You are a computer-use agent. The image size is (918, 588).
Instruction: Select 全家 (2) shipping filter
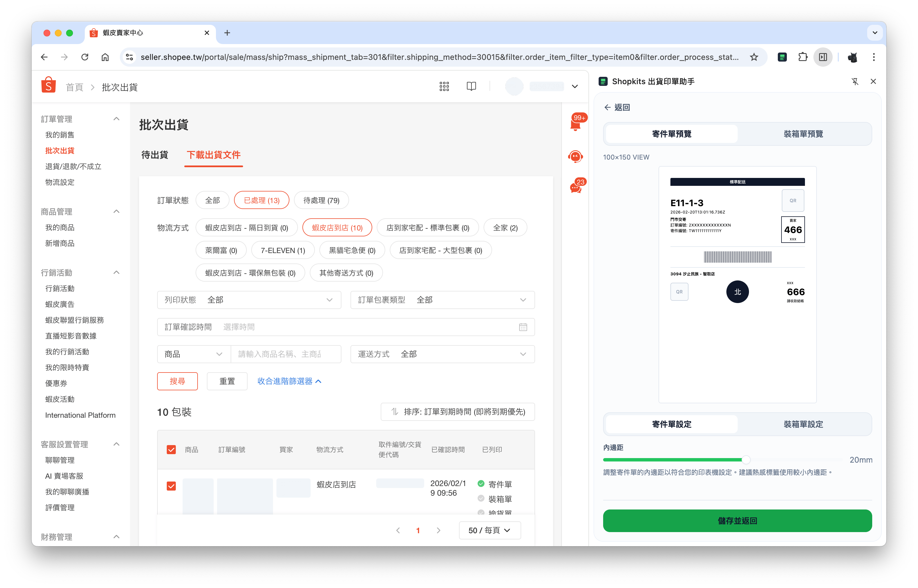point(505,228)
